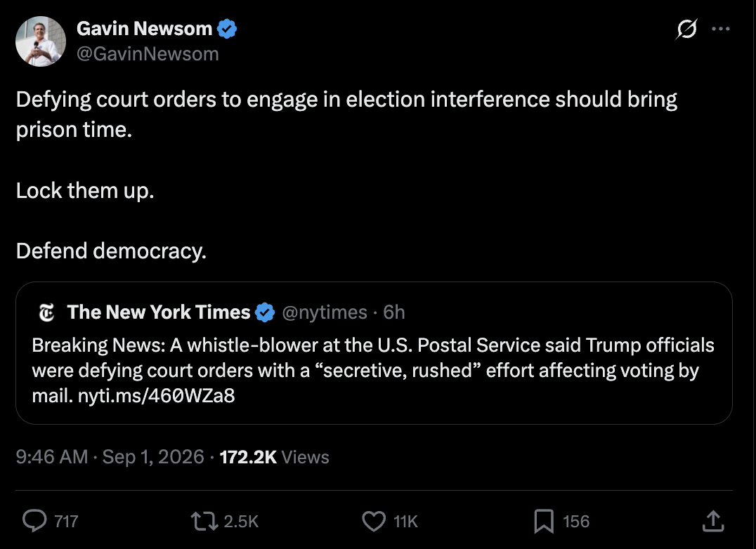Click the 2.5K reposts count
756x549 pixels.
point(241,522)
